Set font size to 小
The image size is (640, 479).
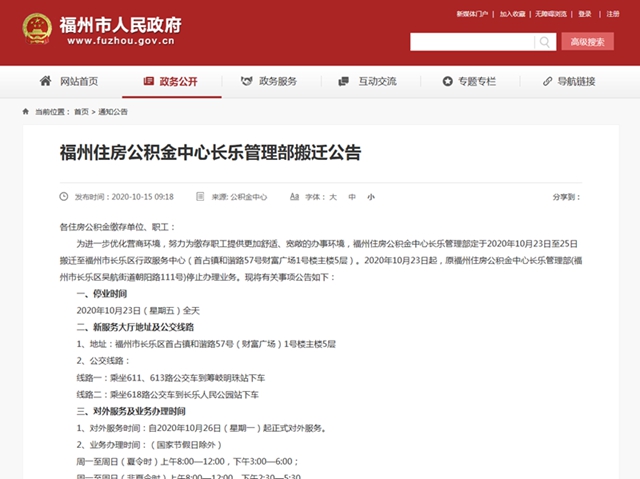click(370, 197)
